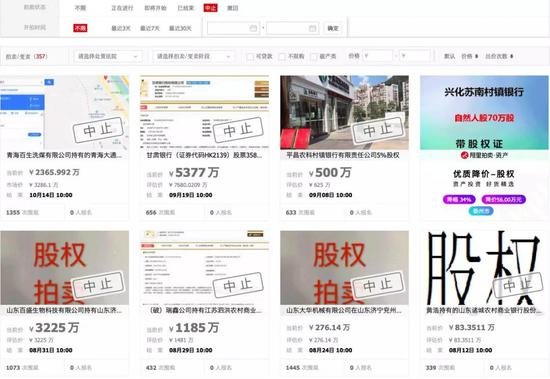550x379 pixels.
Task: Open the 请选择处置法院 dropdown
Action: coord(108,56)
